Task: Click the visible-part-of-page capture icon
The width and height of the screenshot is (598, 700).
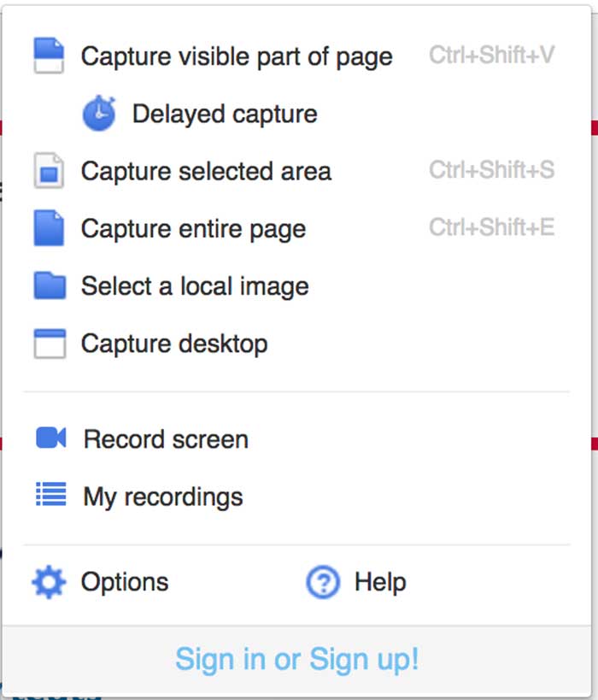Action: [49, 56]
